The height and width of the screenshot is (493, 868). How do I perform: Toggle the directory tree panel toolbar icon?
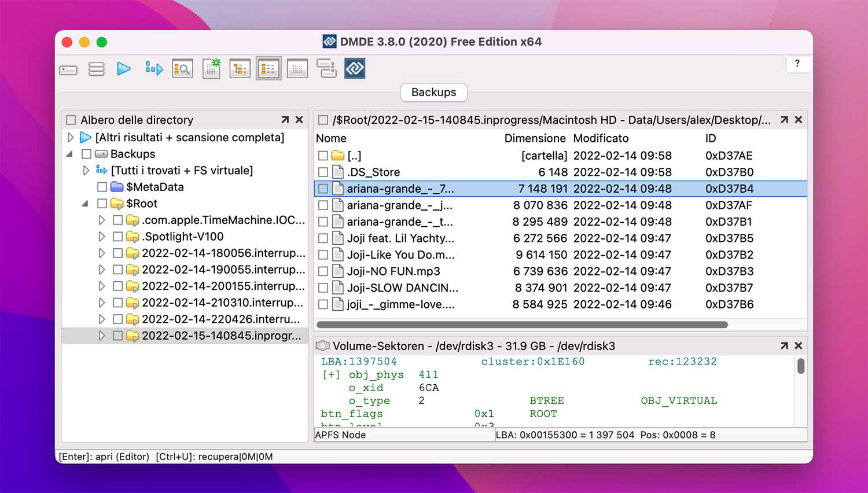point(240,69)
